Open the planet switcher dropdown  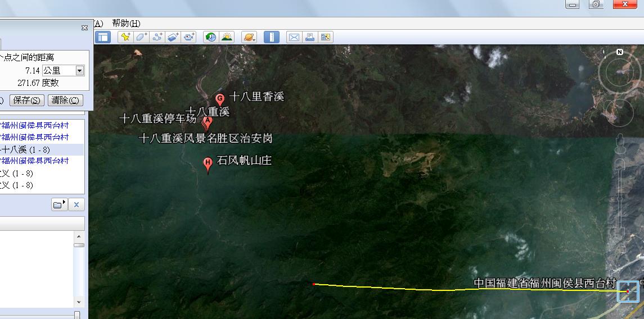point(249,37)
